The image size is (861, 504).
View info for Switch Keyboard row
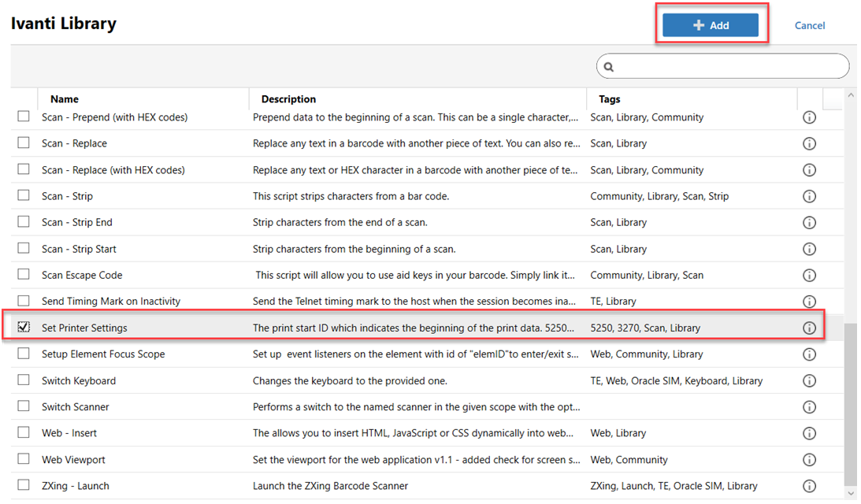click(x=809, y=381)
